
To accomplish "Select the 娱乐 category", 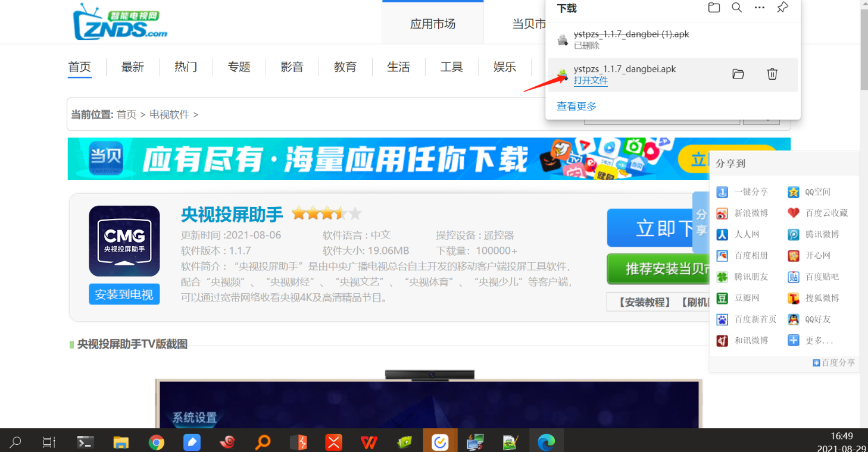I will click(505, 67).
